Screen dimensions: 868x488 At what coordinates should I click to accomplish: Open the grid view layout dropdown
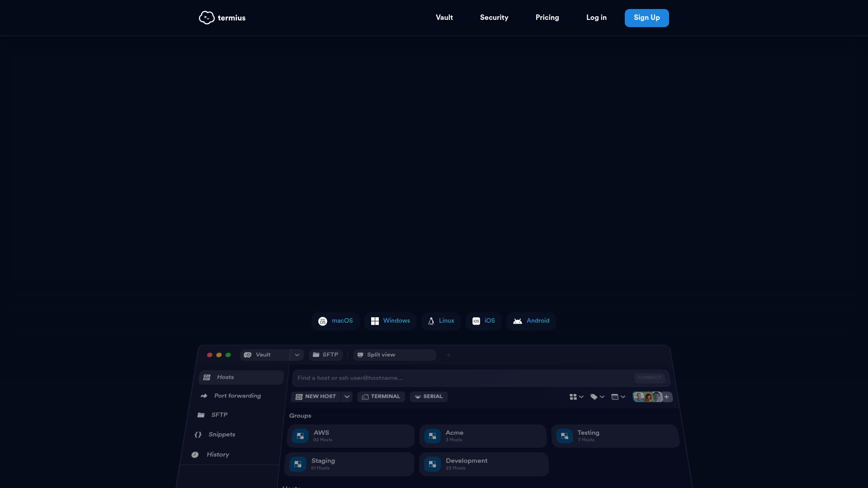click(576, 397)
